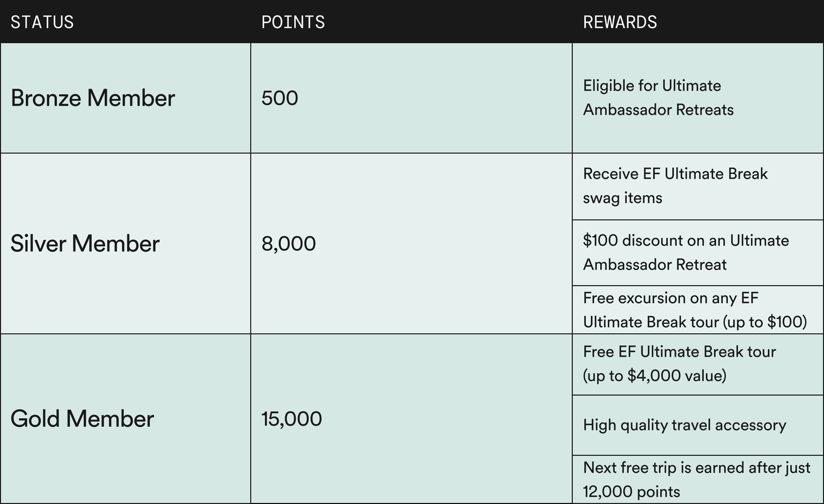Click the 8,000 points value
824x504 pixels.
(289, 243)
